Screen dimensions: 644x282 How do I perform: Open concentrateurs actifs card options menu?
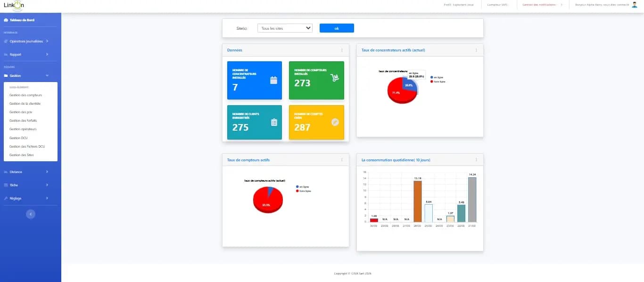pyautogui.click(x=476, y=50)
